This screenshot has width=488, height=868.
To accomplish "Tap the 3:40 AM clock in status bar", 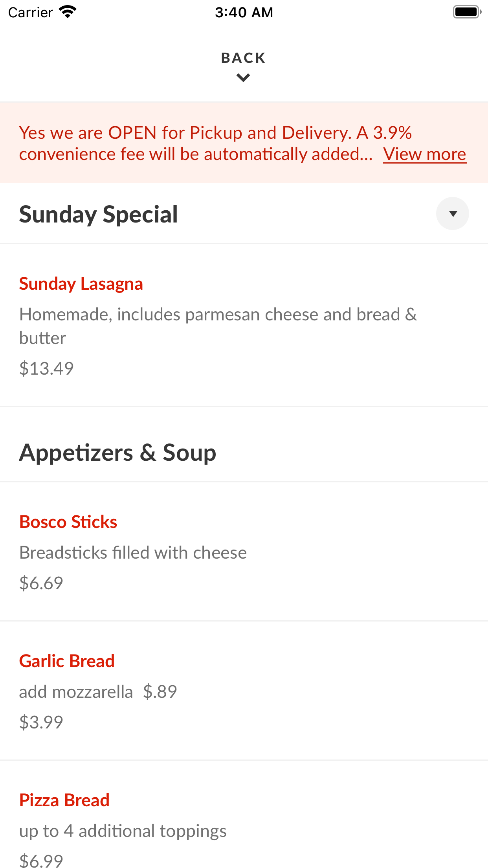I will click(x=244, y=13).
